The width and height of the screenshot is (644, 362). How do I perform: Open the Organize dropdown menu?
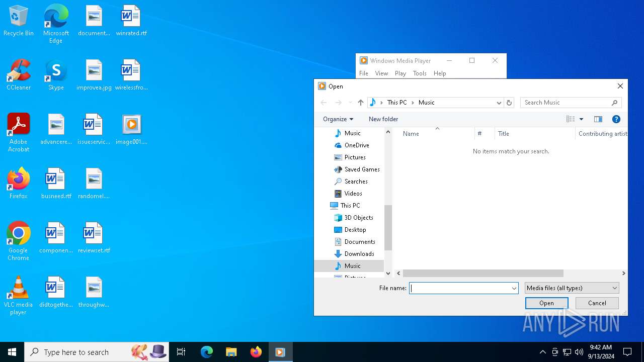tap(338, 119)
